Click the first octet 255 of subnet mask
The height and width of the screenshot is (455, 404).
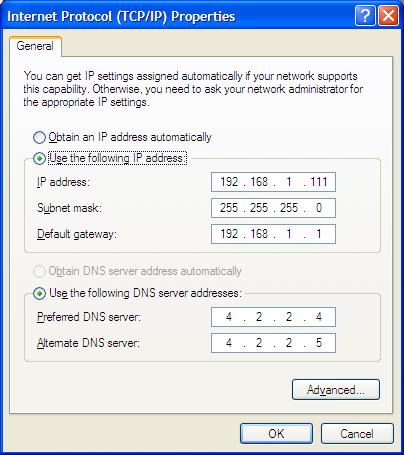tap(229, 208)
